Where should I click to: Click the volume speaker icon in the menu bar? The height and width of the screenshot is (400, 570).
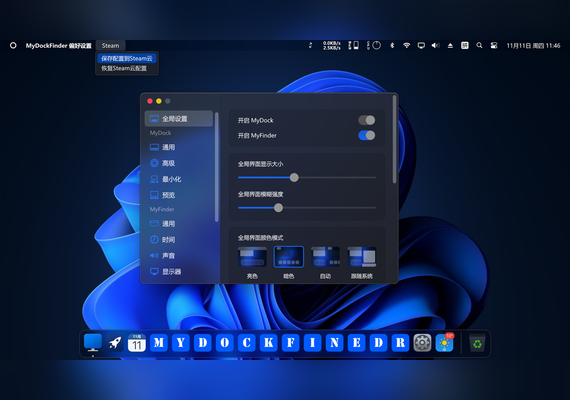pos(435,45)
